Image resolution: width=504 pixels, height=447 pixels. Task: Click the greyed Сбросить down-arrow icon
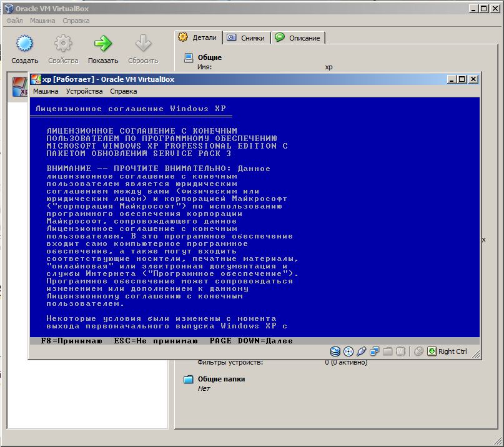coord(143,43)
